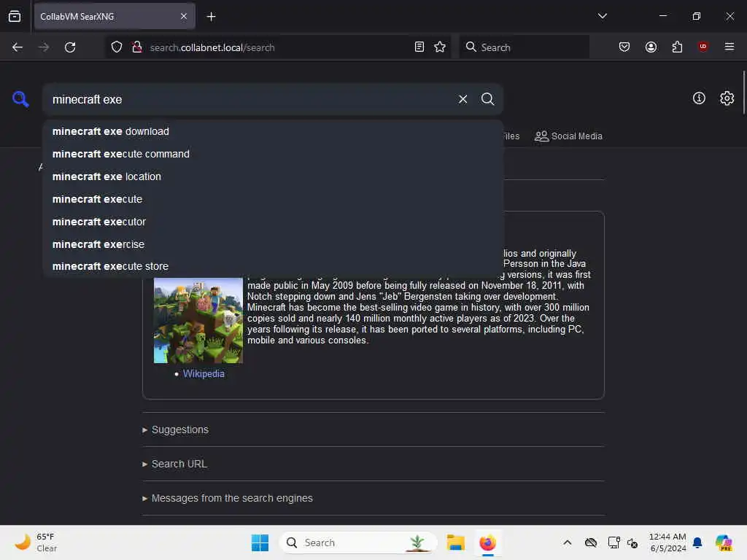
Task: Open Firefox application hamburger menu
Action: (729, 47)
